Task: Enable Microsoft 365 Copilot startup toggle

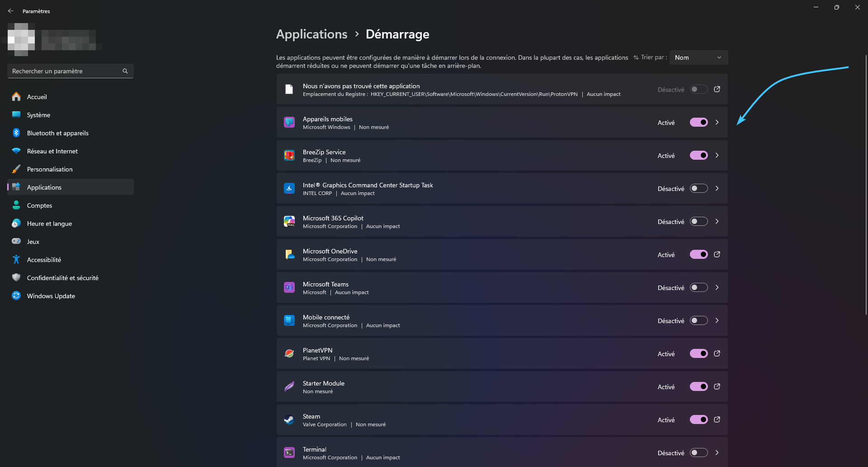Action: click(698, 221)
